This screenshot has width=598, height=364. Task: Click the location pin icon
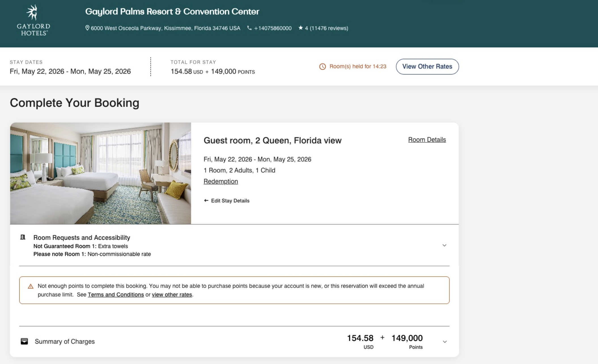(87, 28)
